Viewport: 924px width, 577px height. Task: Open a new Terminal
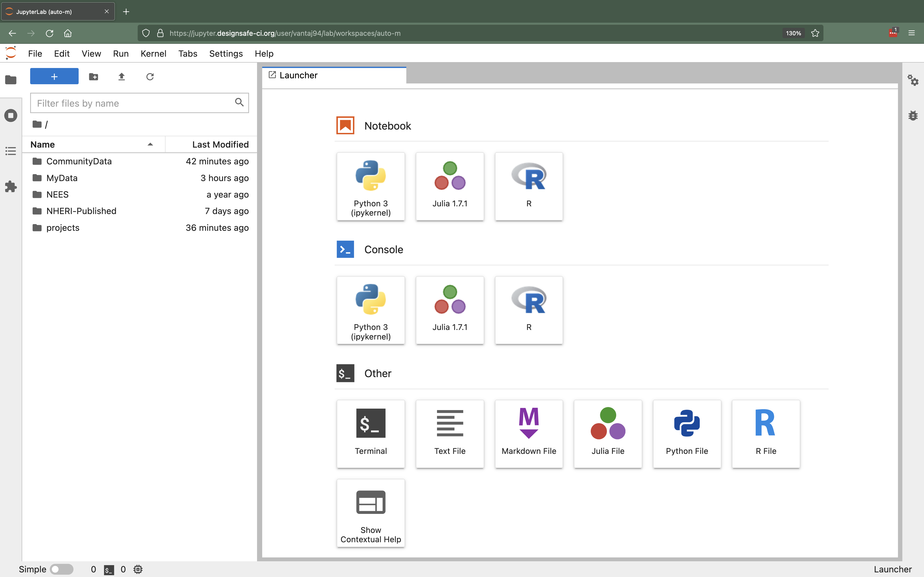370,434
